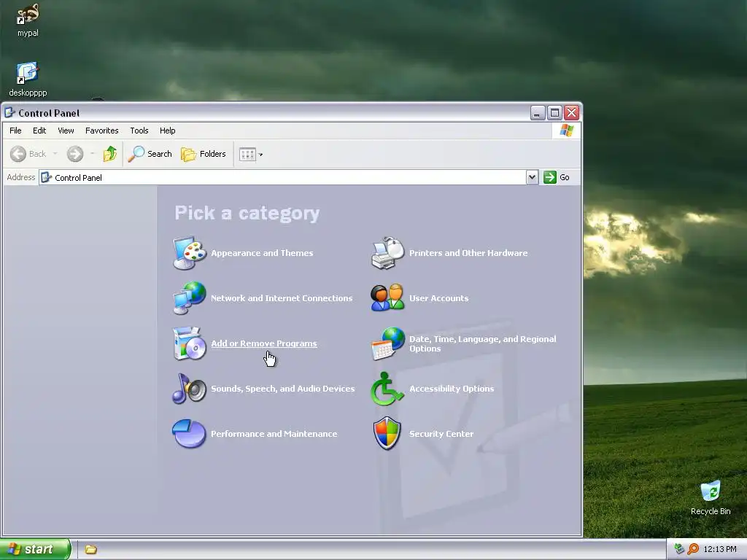Screen dimensions: 747x560
Task: Click the Date, Time, Language, and Regional Options link
Action: coord(483,343)
